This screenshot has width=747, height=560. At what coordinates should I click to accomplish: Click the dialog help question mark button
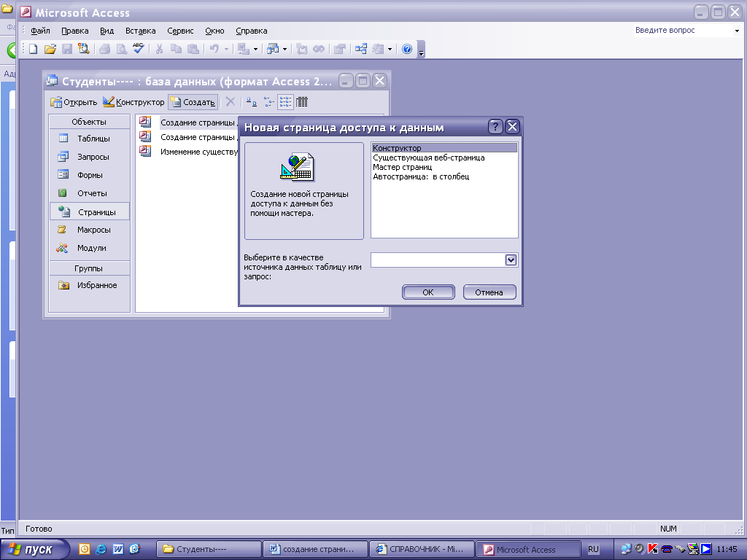tap(495, 127)
